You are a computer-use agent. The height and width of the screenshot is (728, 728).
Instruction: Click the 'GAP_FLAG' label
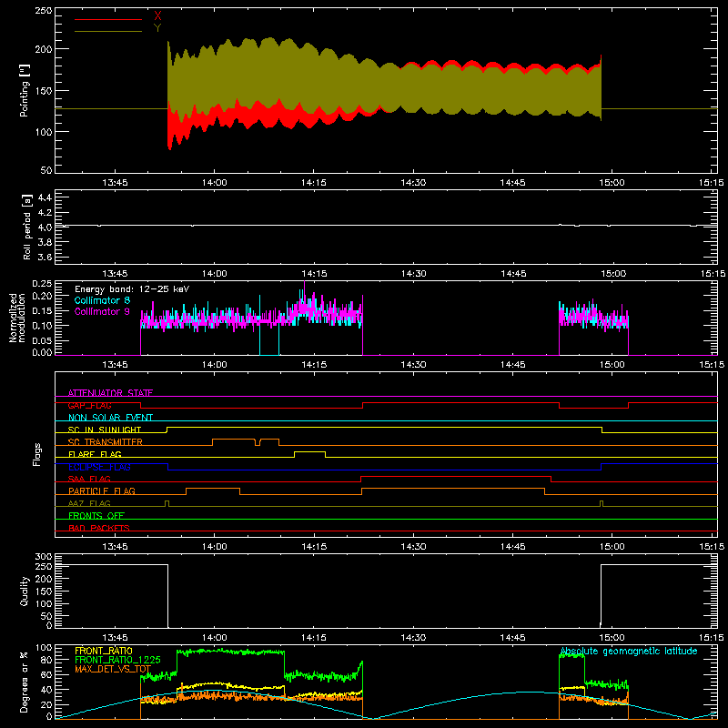tap(89, 405)
